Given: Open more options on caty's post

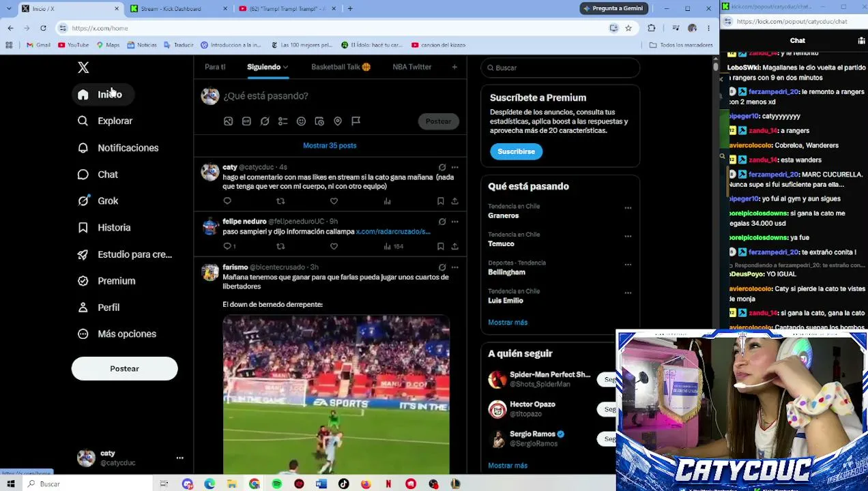Looking at the screenshot, I should (454, 167).
